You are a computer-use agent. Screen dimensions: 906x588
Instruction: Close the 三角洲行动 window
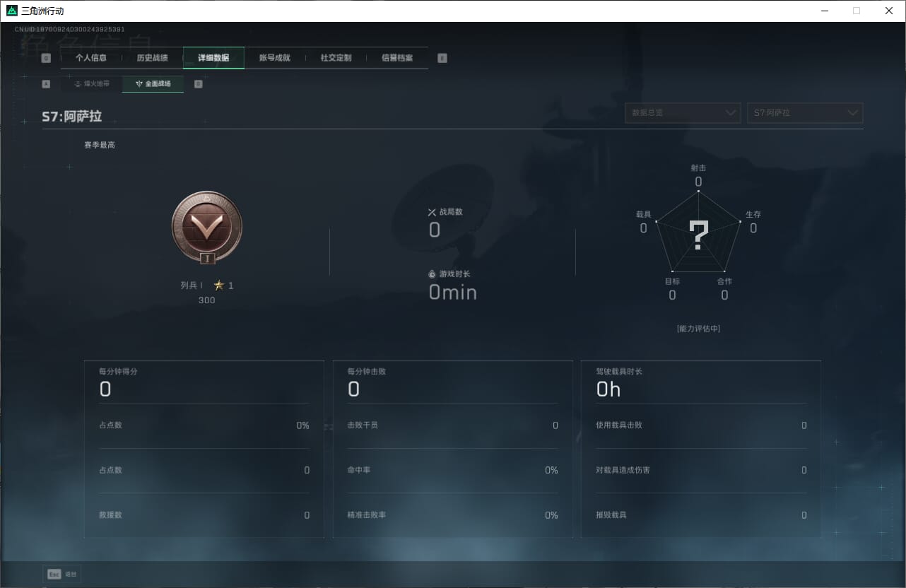(x=889, y=11)
